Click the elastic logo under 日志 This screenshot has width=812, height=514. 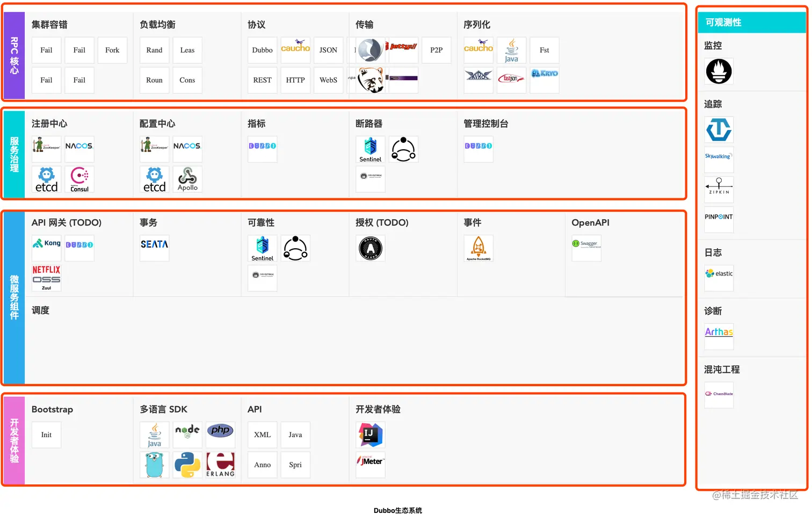click(x=719, y=278)
